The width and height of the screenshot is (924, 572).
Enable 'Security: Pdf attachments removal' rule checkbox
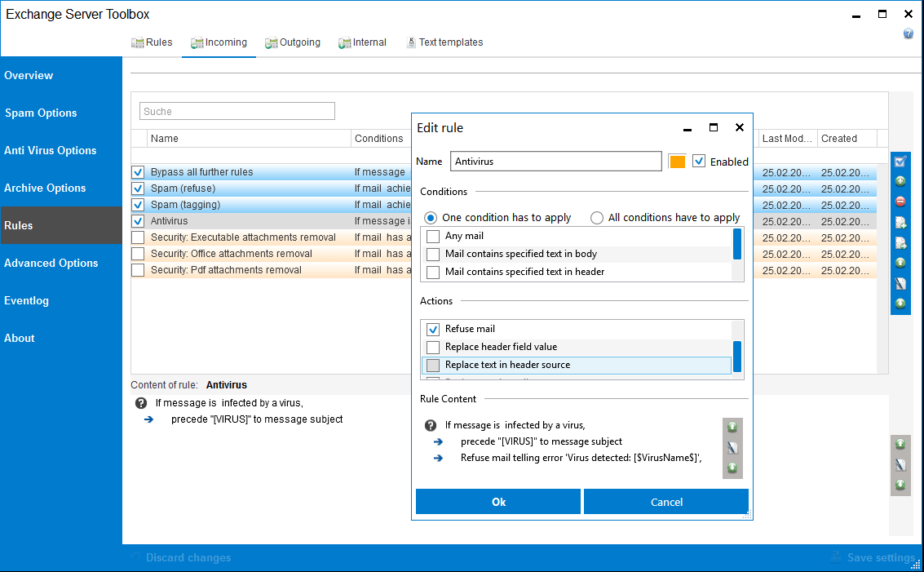[x=138, y=270]
